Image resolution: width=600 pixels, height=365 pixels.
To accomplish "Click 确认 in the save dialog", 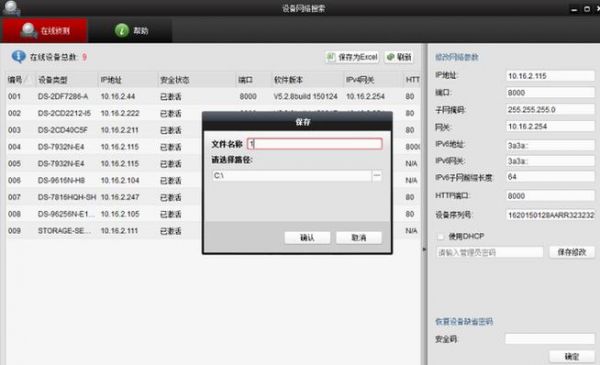I will point(307,237).
